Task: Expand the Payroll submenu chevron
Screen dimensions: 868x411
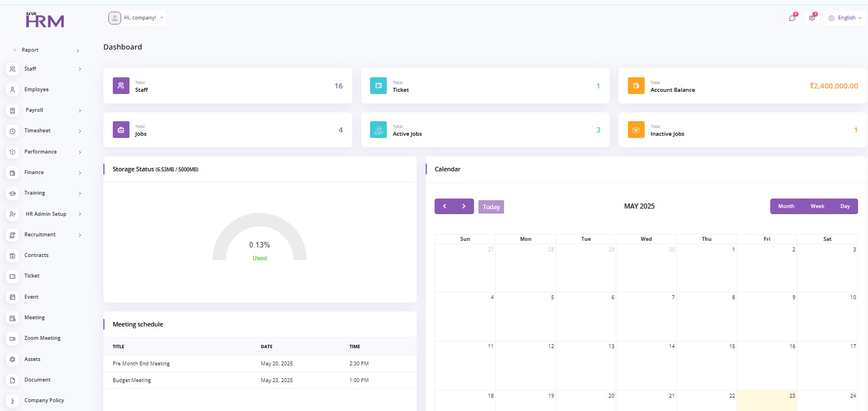Action: click(x=79, y=111)
